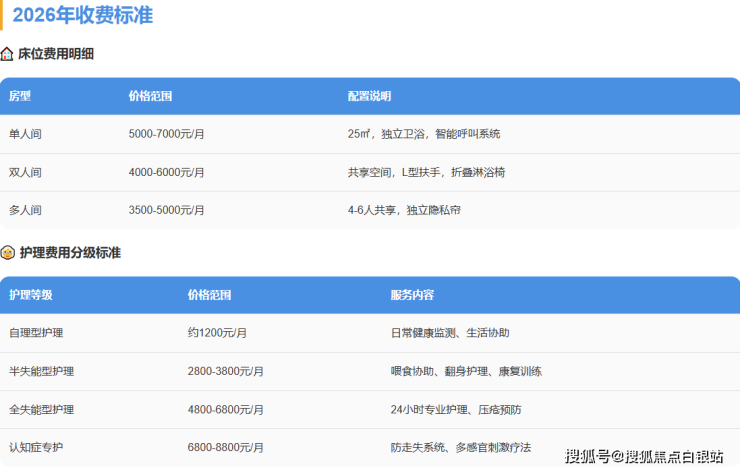Select the 全失能型护理 row label
Screen dimensions: 740x472
pyautogui.click(x=41, y=409)
